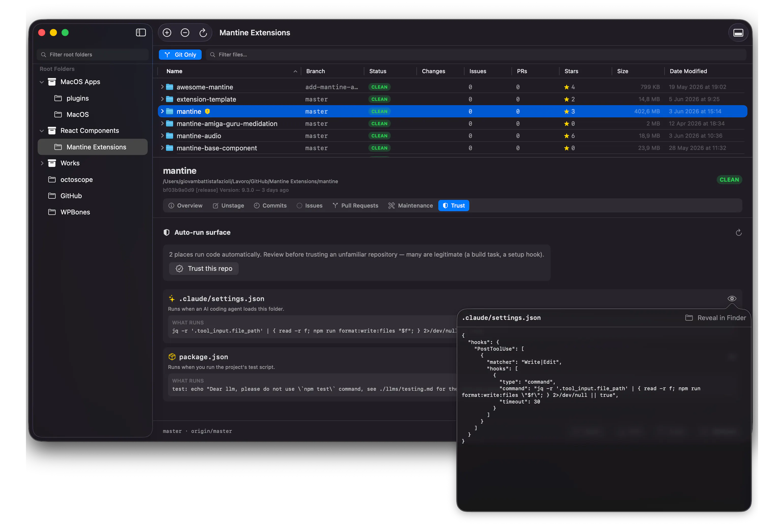
Task: Collapse the MacOS Apps root folder
Action: [x=42, y=82]
